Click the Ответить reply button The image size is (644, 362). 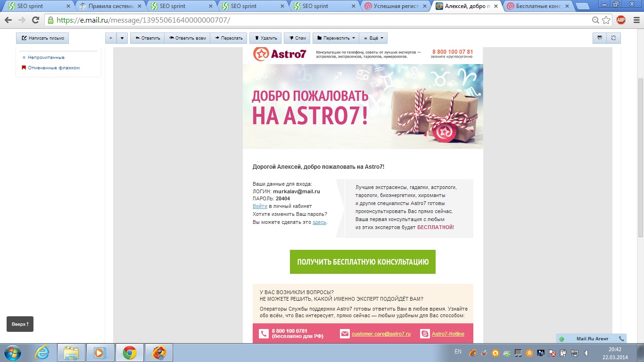[148, 38]
